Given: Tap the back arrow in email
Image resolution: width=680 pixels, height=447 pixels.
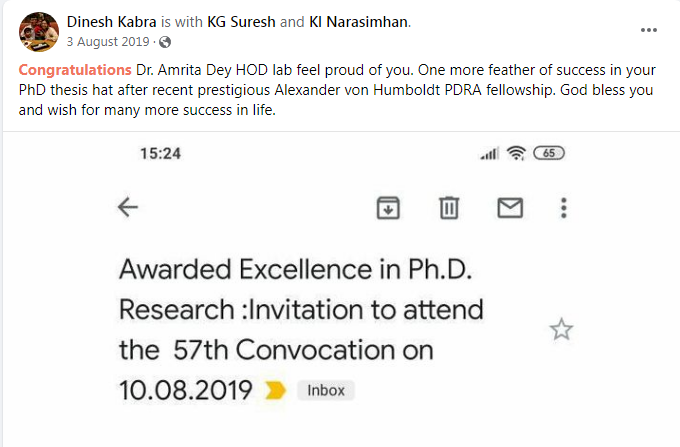Looking at the screenshot, I should (x=128, y=207).
